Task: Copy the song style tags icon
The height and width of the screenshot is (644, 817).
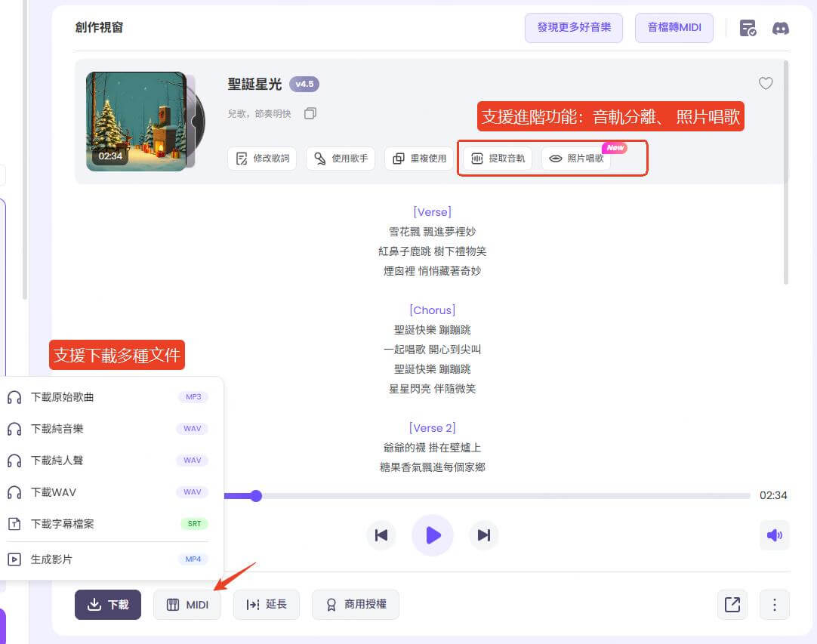Action: coord(310,113)
